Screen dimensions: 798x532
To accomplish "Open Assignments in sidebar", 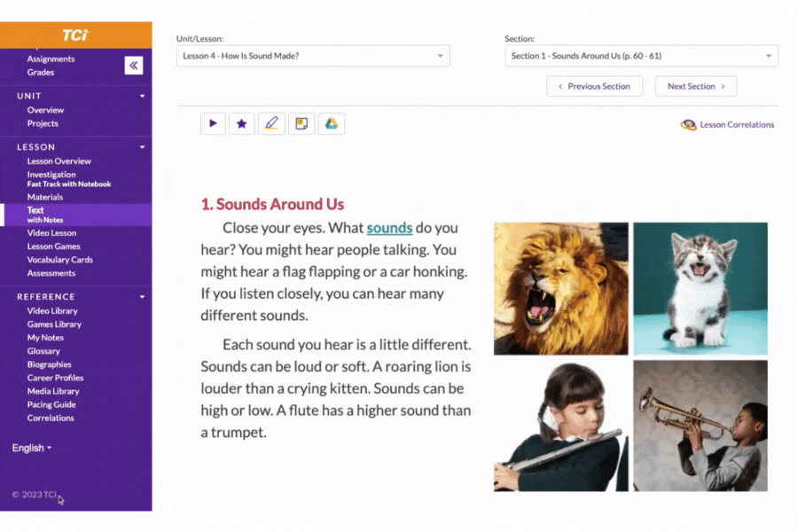I will [x=51, y=59].
